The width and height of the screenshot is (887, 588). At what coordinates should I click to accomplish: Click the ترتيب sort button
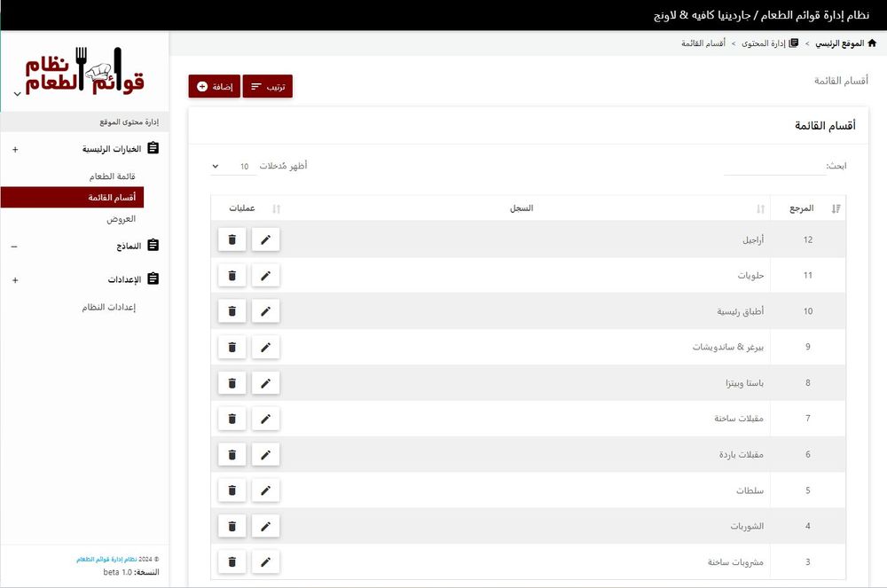point(267,86)
